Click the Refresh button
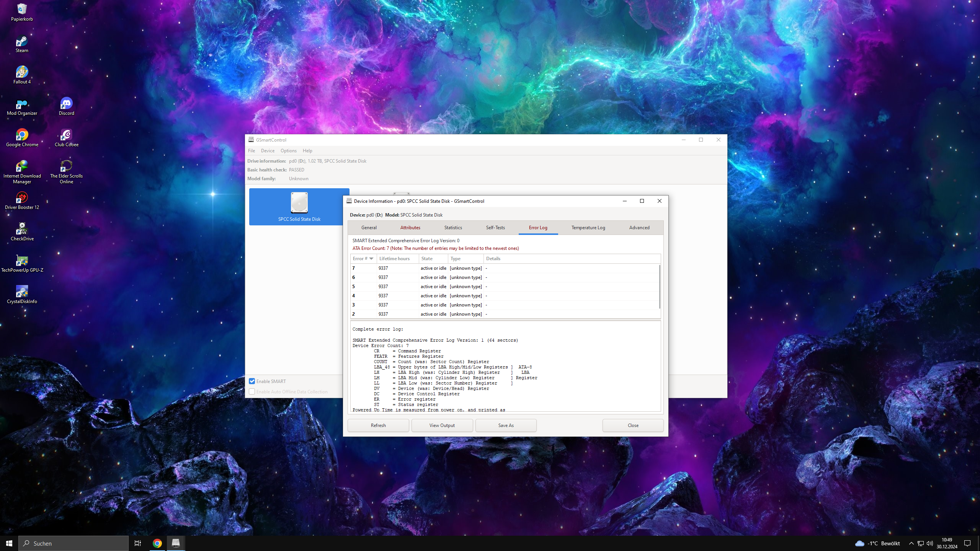980x551 pixels. coord(378,425)
